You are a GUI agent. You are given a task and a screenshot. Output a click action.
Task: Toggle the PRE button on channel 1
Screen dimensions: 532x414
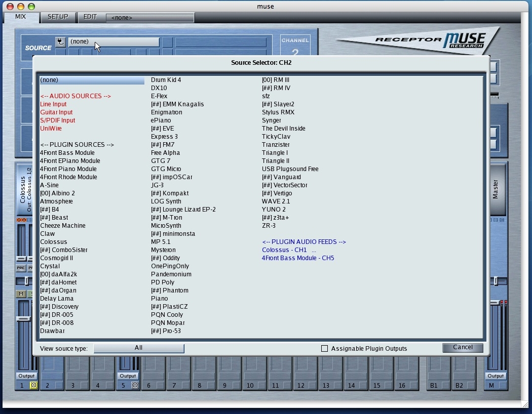click(21, 268)
